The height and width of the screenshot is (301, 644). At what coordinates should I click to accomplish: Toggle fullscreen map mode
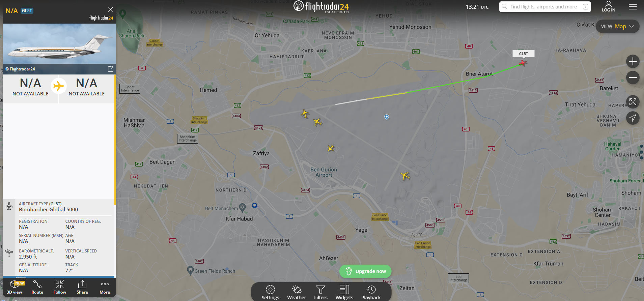633,101
